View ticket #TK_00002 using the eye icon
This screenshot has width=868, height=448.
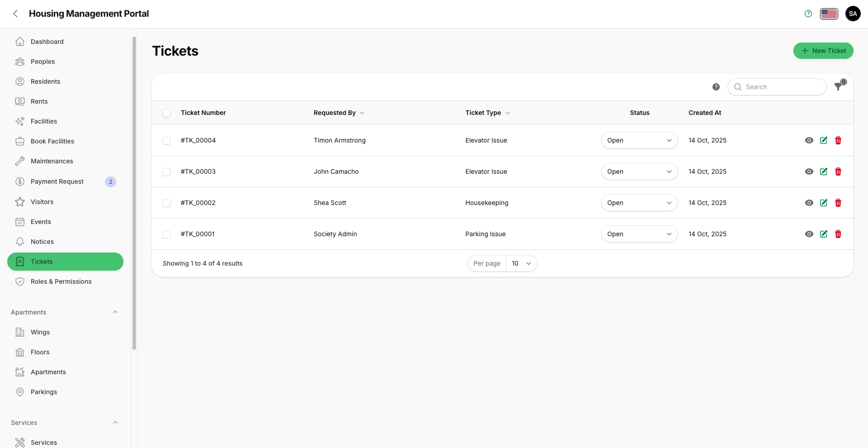pyautogui.click(x=809, y=203)
